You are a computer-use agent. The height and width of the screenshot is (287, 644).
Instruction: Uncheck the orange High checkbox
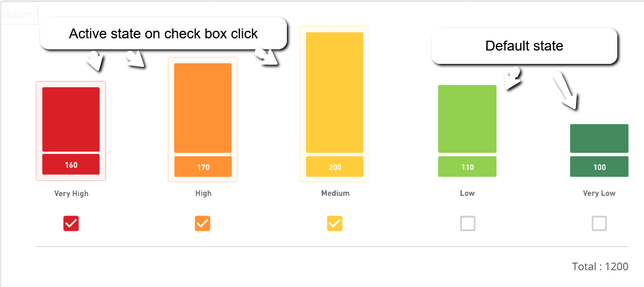tap(203, 223)
